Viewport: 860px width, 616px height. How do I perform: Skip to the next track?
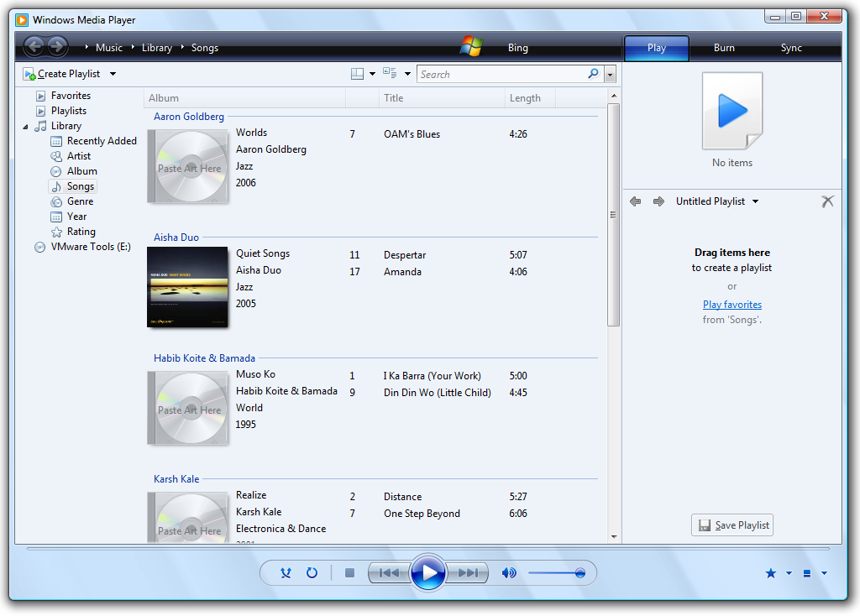tap(467, 573)
